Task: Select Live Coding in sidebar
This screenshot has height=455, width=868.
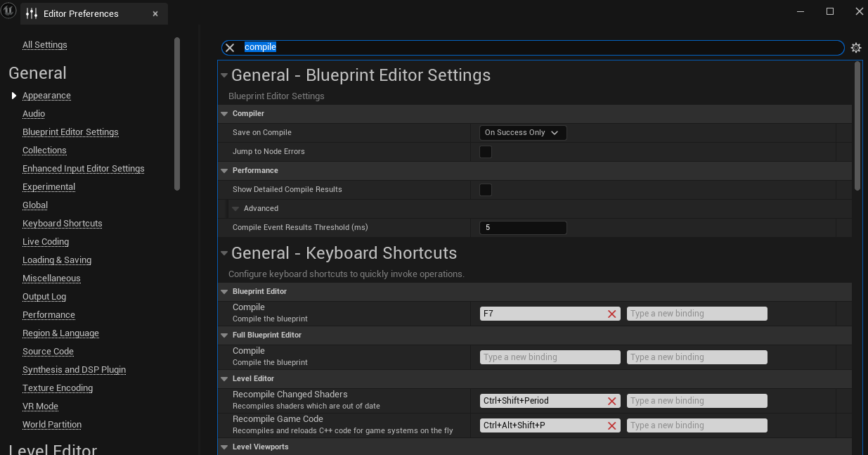Action: click(x=46, y=242)
